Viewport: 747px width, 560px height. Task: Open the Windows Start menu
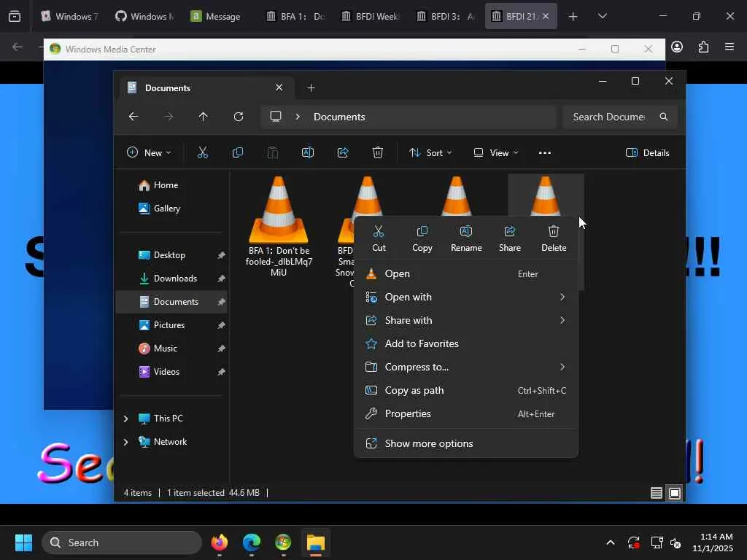[x=23, y=542]
